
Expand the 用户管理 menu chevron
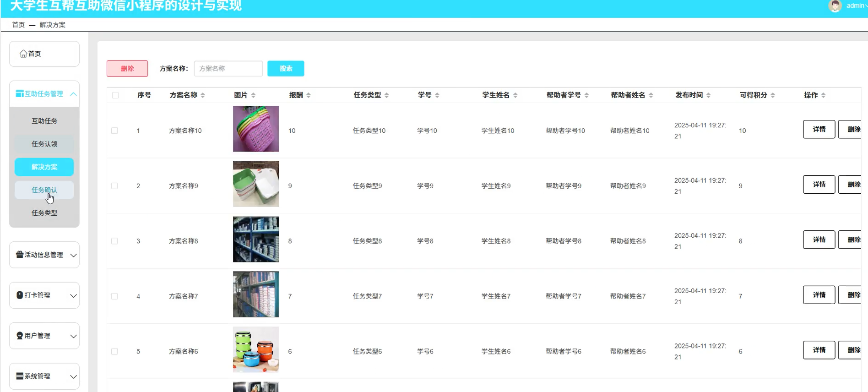(73, 336)
